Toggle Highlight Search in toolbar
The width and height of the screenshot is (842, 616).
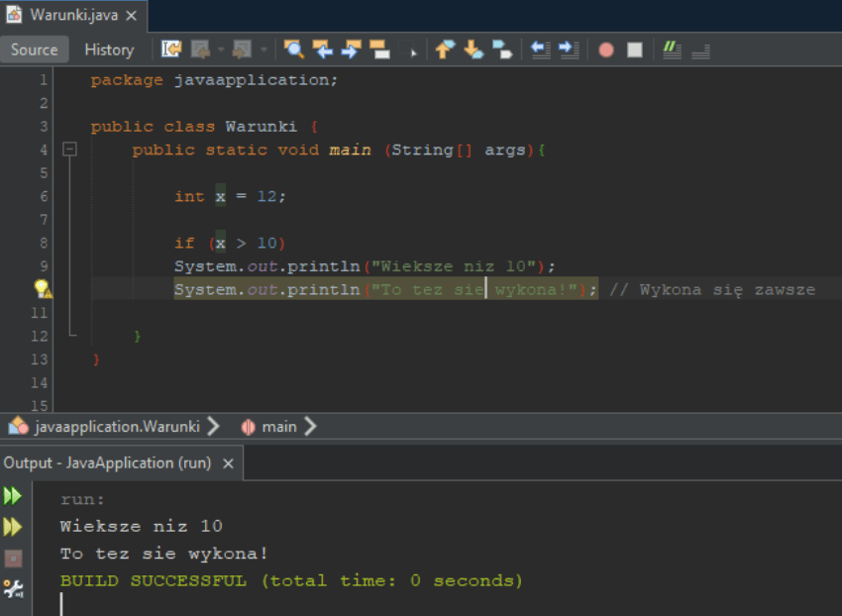point(379,50)
